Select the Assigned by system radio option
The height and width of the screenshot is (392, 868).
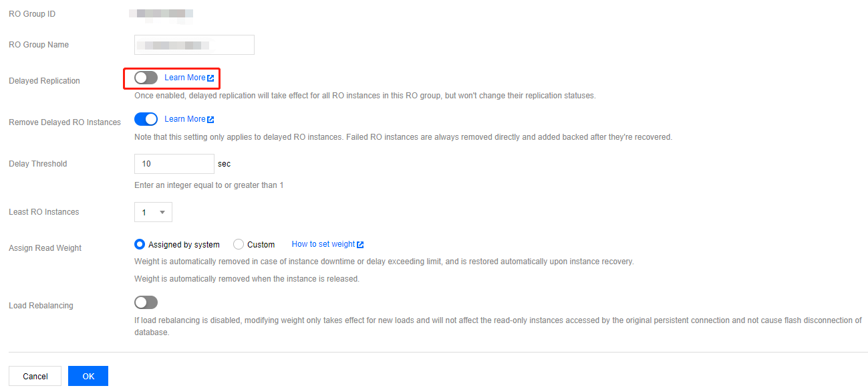click(140, 245)
